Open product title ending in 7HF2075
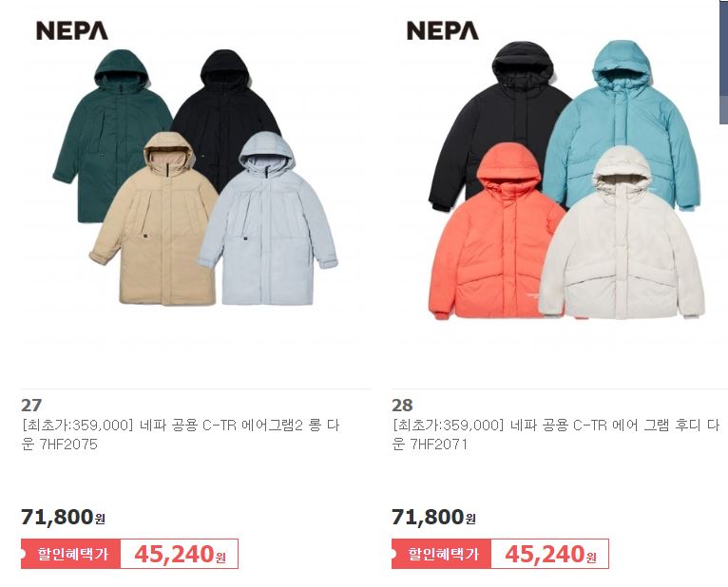Viewport: 728px width, 587px height. [x=181, y=434]
